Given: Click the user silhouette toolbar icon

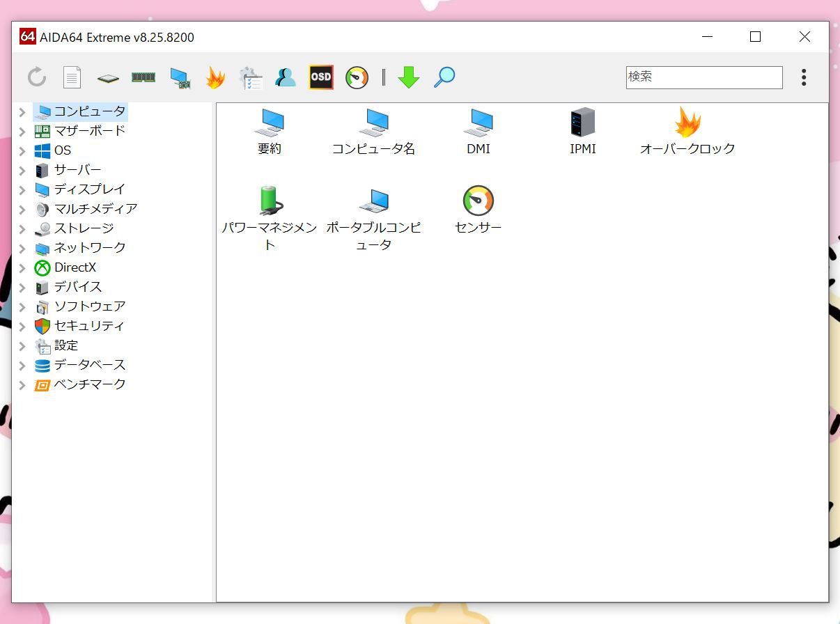Looking at the screenshot, I should pyautogui.click(x=286, y=77).
